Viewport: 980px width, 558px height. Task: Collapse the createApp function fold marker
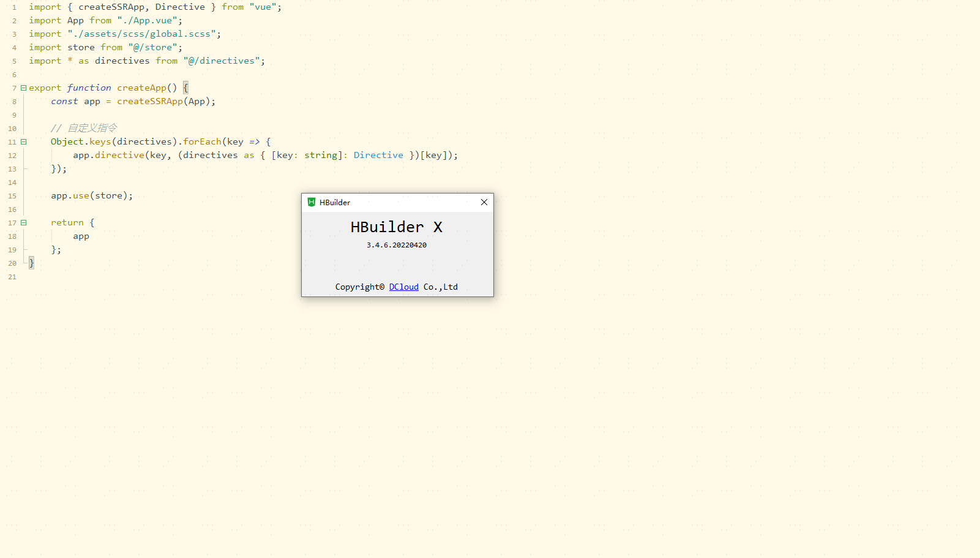[24, 88]
